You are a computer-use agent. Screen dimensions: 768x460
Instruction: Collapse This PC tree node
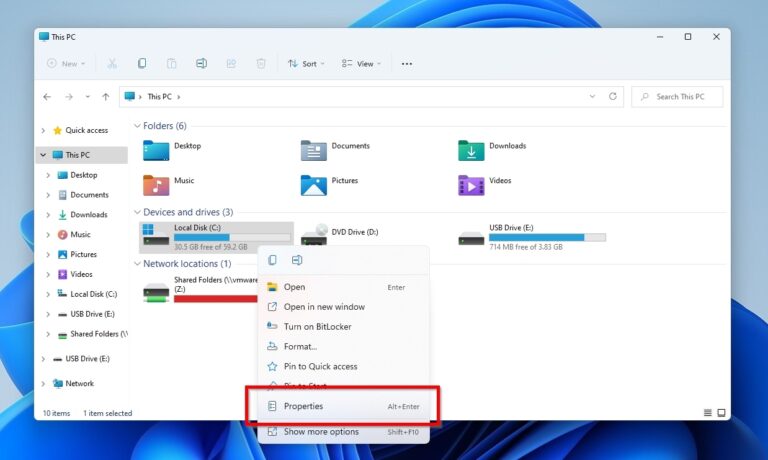pos(43,155)
